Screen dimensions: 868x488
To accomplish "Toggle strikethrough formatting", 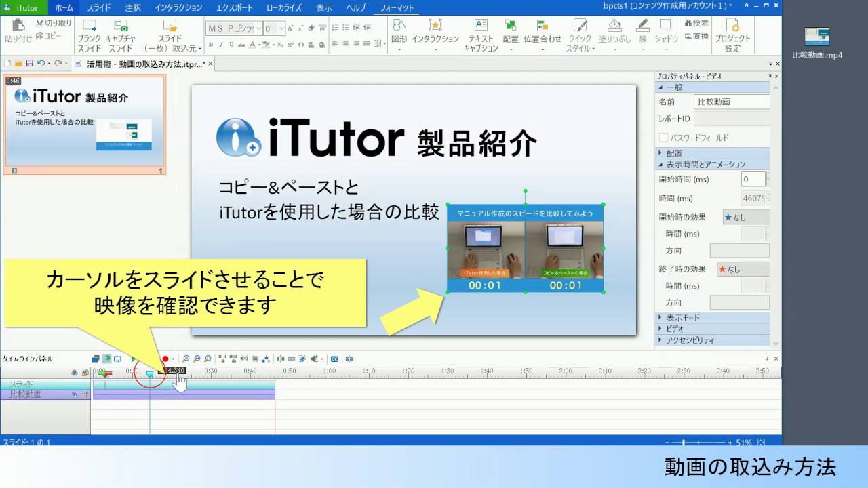I will click(242, 45).
